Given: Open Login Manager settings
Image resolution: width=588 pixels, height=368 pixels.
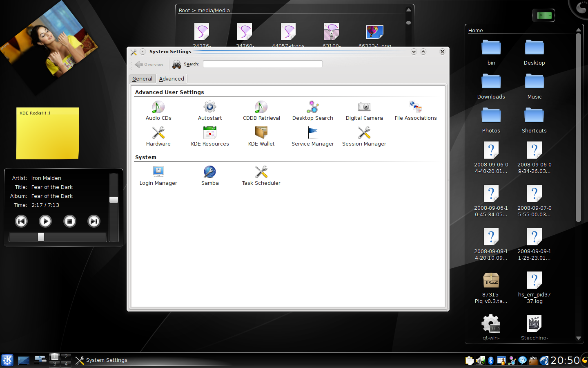Looking at the screenshot, I should (x=158, y=176).
